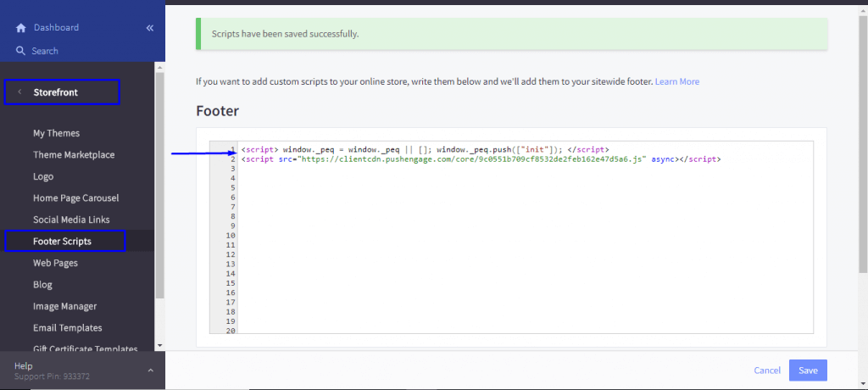Viewport: 868px width, 390px height.
Task: Expand the Help panel chevron
Action: pos(151,370)
